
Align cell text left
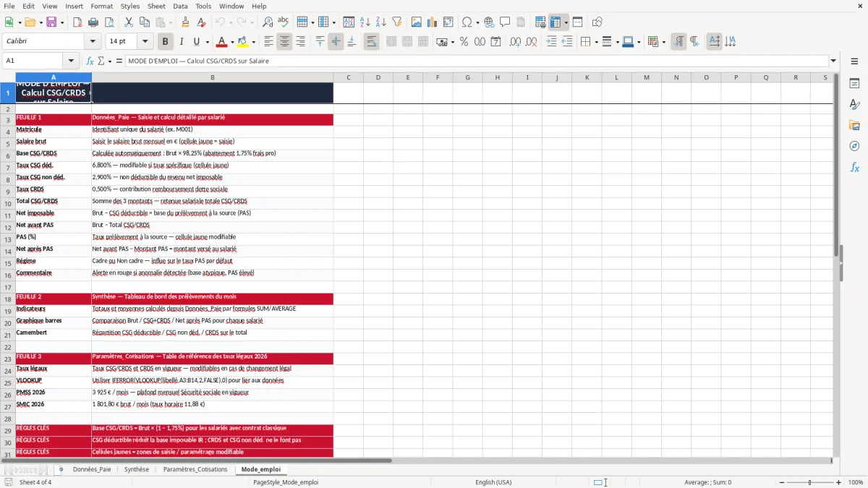tap(269, 42)
